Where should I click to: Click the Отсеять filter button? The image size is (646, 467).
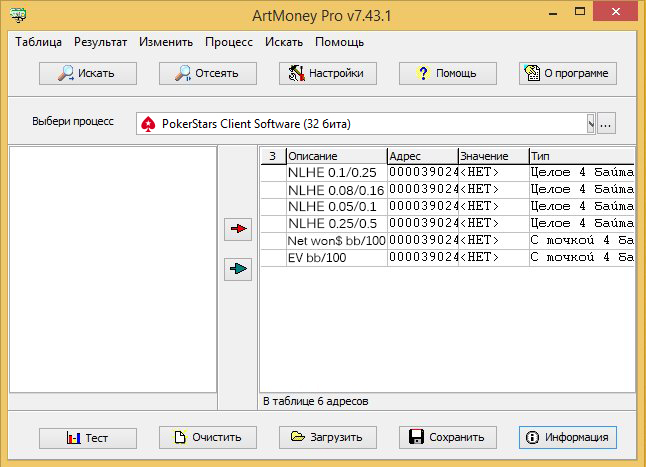click(x=208, y=73)
